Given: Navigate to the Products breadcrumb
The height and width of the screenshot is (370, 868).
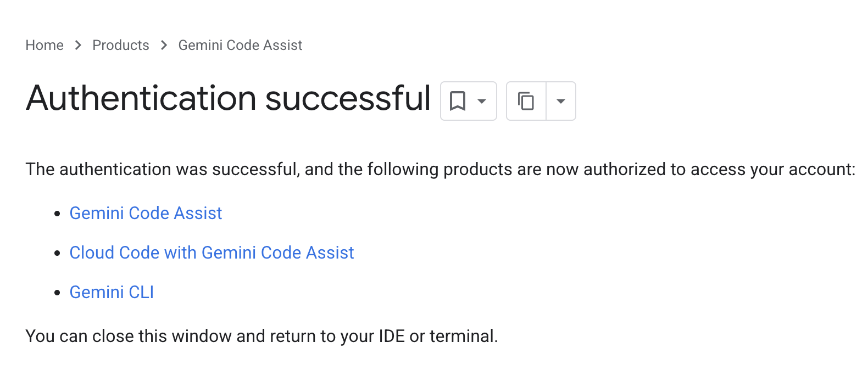Looking at the screenshot, I should 120,46.
